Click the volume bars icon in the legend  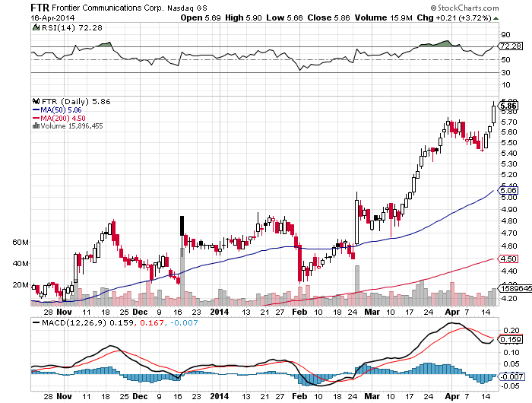click(36, 126)
